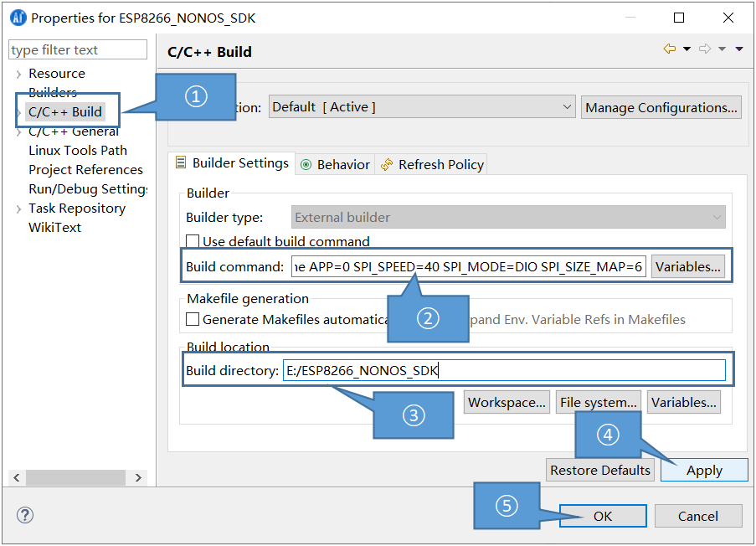This screenshot has height=546, width=756.
Task: Click Variables button under Build directory
Action: pyautogui.click(x=684, y=402)
